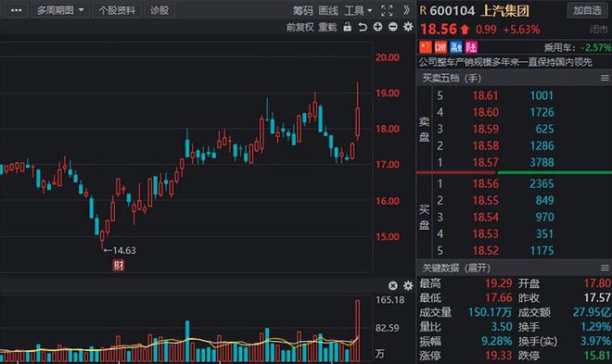Zoom out chart with minus icon
Viewport: 612px width, 364px height.
393,27
